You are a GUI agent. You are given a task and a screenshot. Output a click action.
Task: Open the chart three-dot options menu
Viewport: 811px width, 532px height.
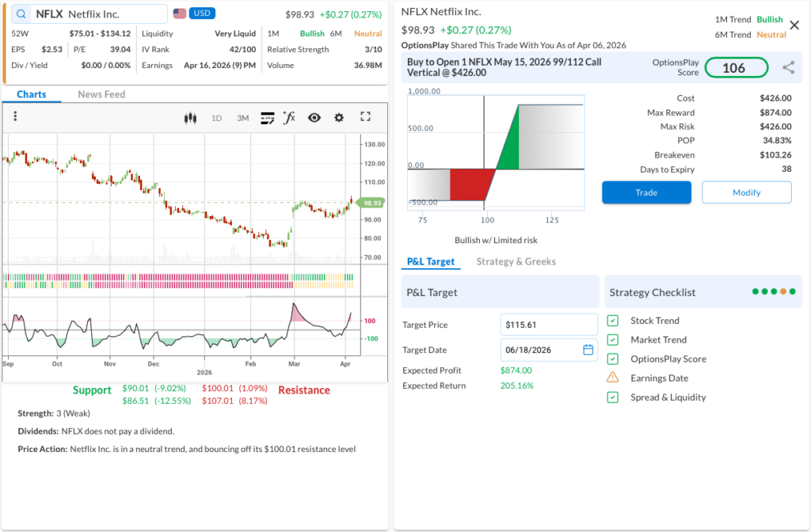pos(15,117)
